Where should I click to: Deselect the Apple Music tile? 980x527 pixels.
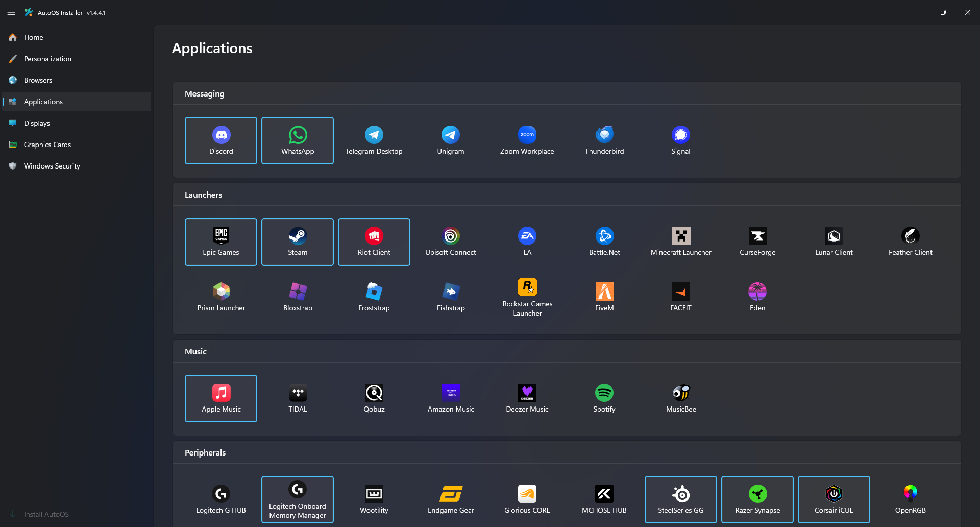221,398
